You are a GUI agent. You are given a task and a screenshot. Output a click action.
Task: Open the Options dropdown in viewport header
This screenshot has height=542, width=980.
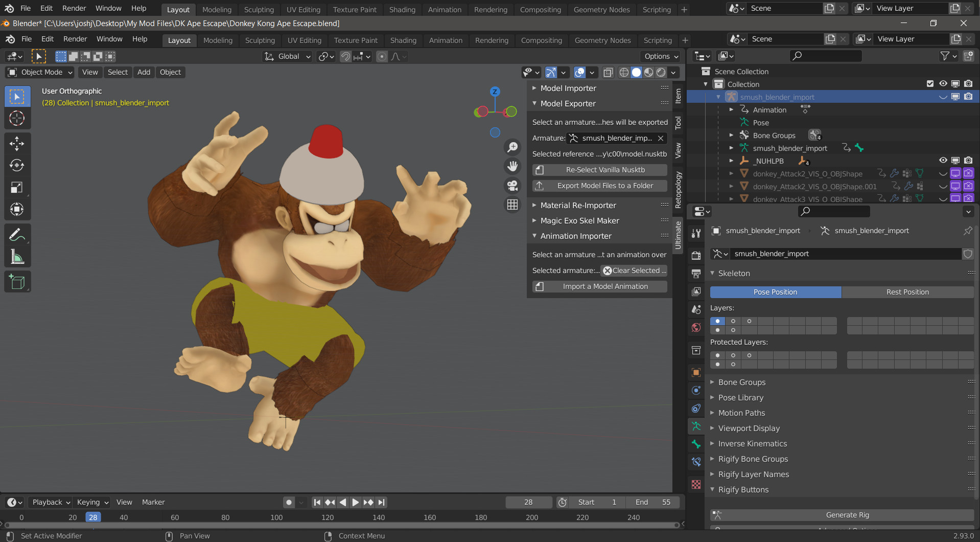661,57
